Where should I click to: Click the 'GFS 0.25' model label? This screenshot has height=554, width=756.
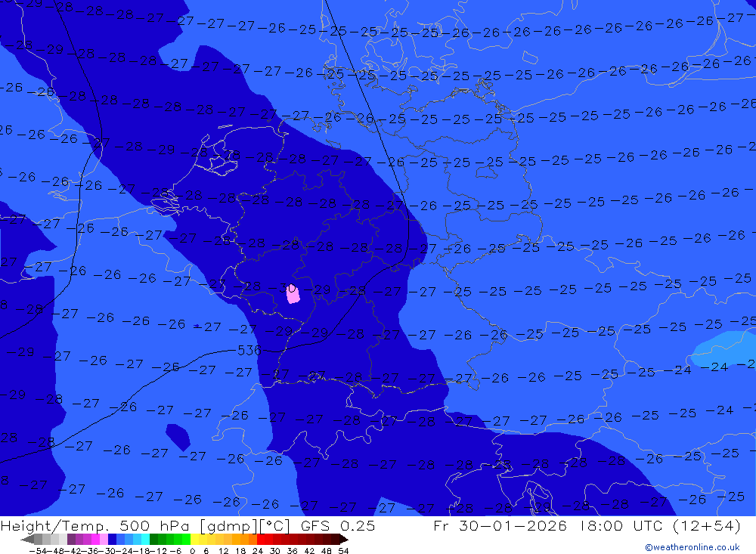coord(337,525)
